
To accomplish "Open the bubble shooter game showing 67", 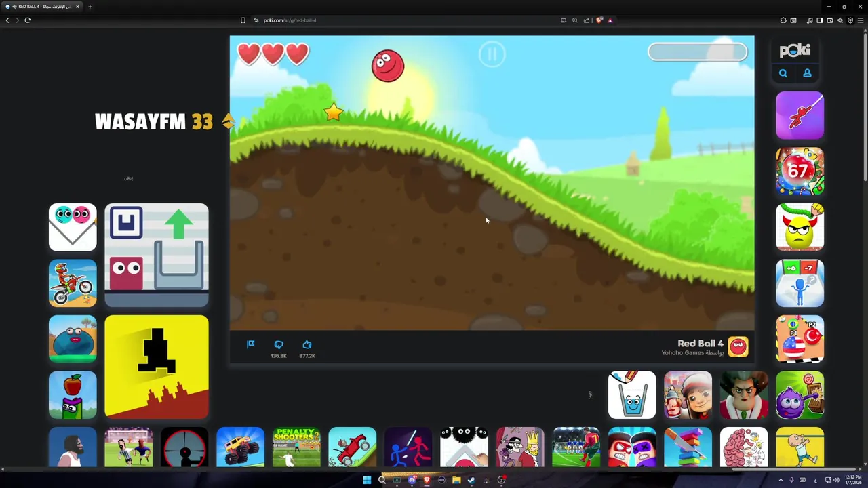I will 800,171.
